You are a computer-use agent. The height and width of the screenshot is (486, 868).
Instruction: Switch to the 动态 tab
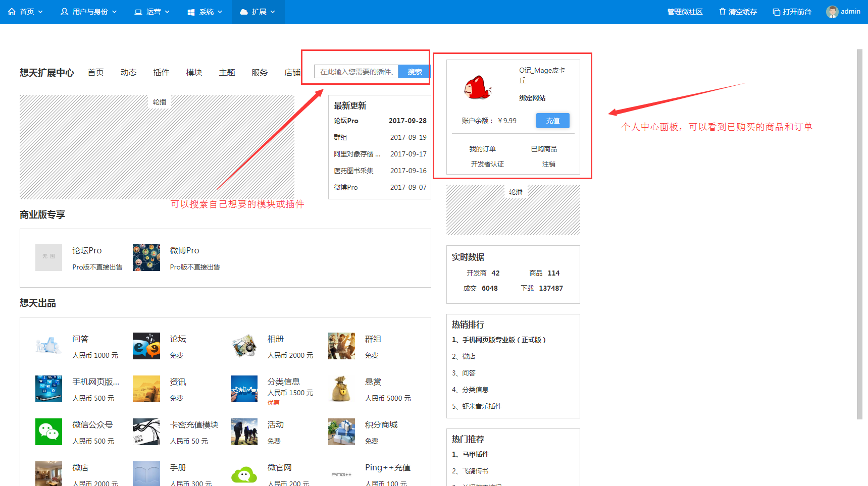pyautogui.click(x=128, y=73)
